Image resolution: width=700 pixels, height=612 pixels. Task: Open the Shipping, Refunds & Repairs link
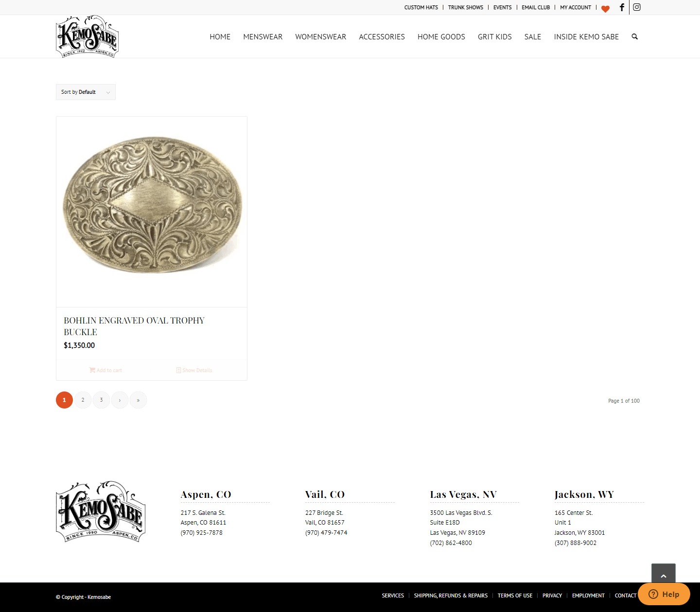click(451, 595)
